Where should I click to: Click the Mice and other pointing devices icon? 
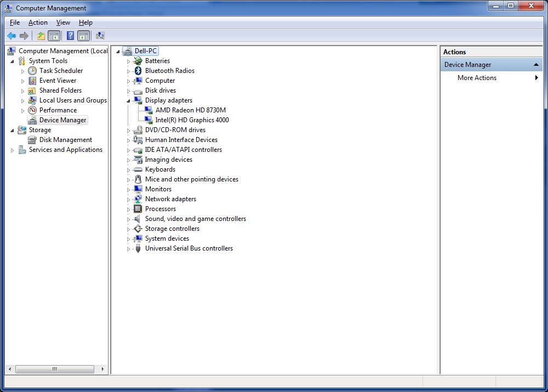(138, 179)
